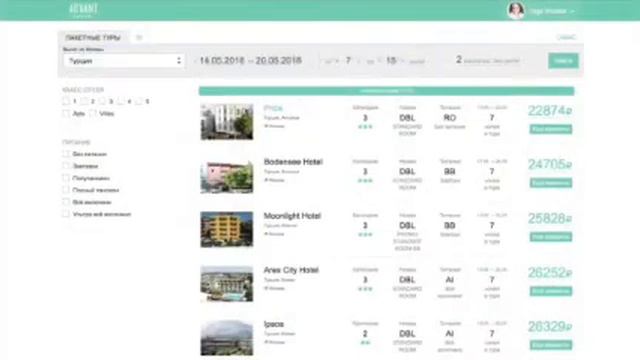This screenshot has width=640, height=360.
Task: Click the AI meal code for Ares City Hotel
Action: (449, 280)
